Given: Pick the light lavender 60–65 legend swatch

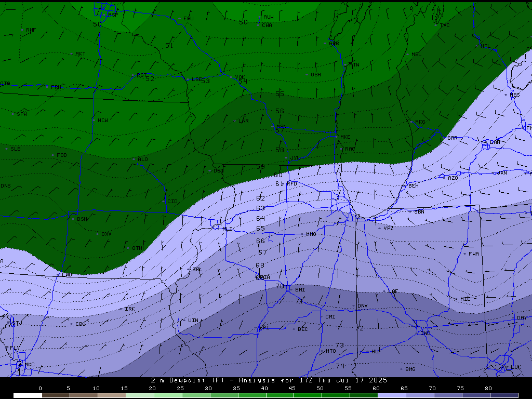Looking at the screenshot, I should (392, 395).
